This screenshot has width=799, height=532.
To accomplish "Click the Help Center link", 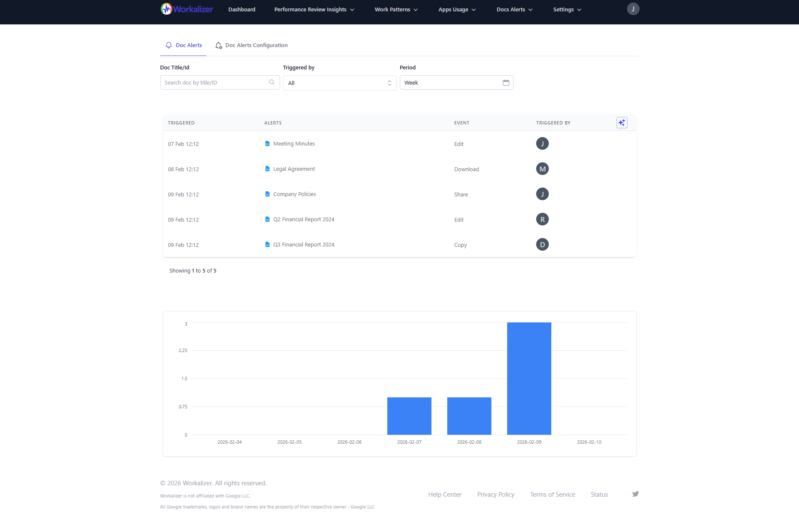I will pyautogui.click(x=444, y=494).
